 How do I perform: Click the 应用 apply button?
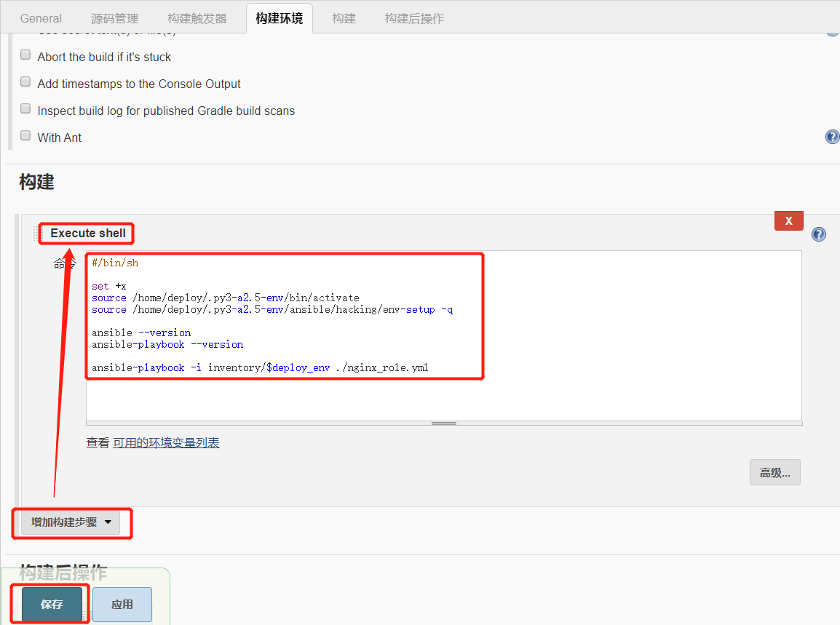coord(122,604)
